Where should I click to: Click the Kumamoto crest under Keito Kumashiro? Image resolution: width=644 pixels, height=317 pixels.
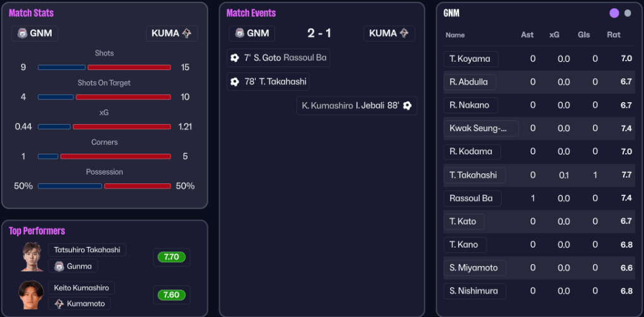59,304
